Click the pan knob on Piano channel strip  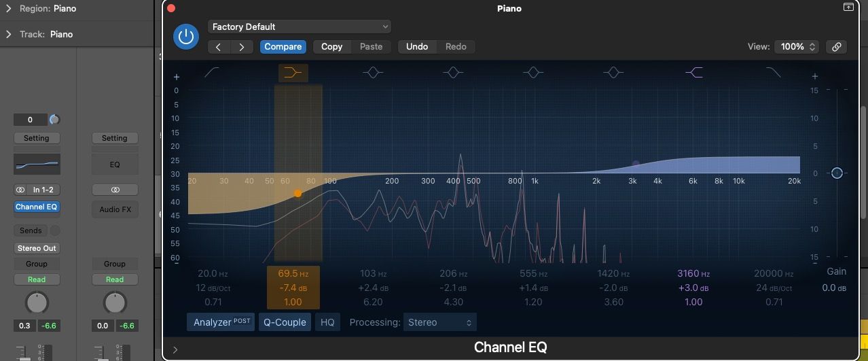(x=37, y=303)
